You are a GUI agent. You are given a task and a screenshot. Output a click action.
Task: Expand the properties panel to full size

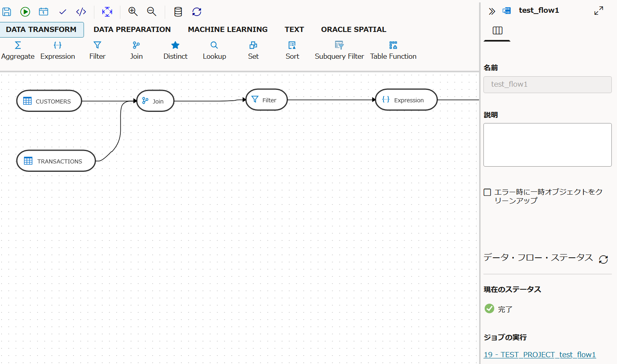[599, 11]
